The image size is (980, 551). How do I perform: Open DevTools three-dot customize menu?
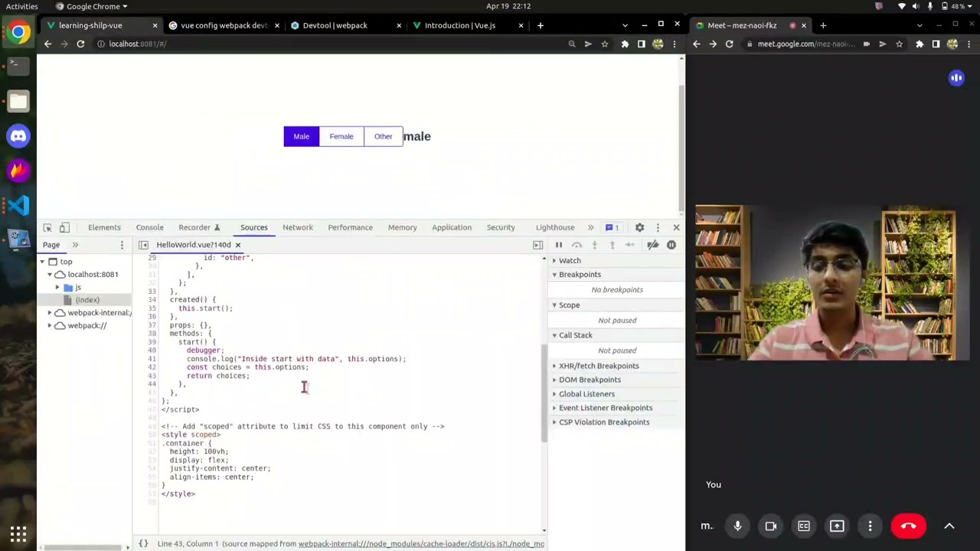point(658,227)
